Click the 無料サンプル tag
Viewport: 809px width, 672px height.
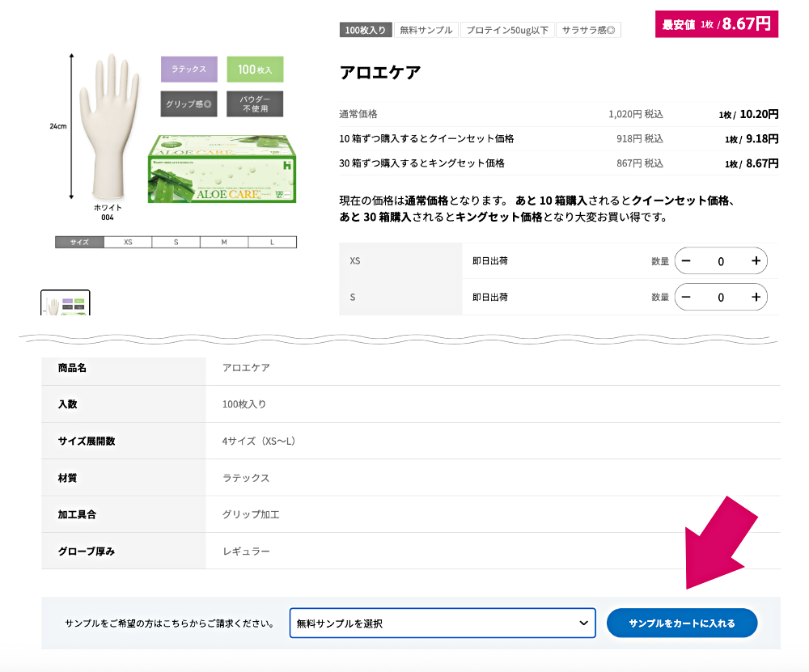click(x=426, y=30)
